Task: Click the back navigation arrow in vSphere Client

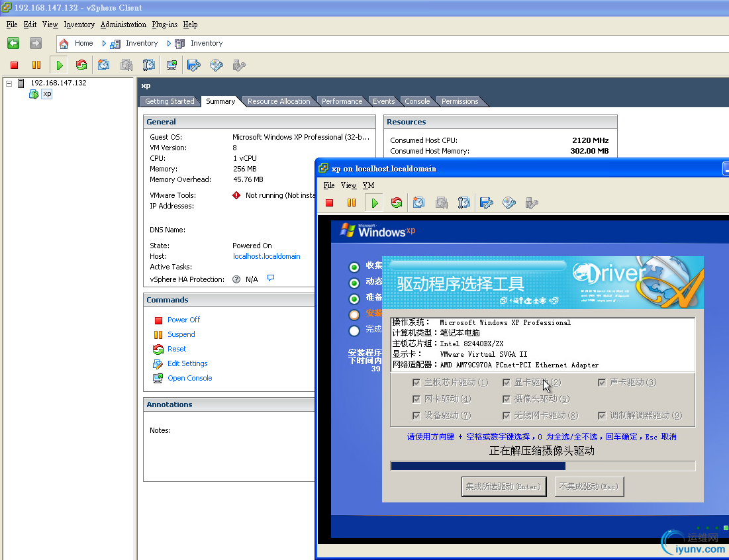Action: pos(13,43)
